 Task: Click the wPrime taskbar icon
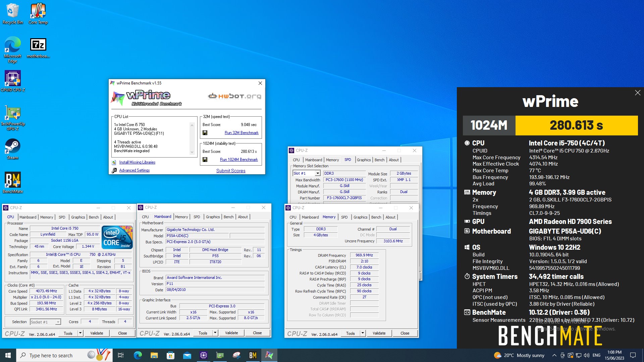coord(269,355)
